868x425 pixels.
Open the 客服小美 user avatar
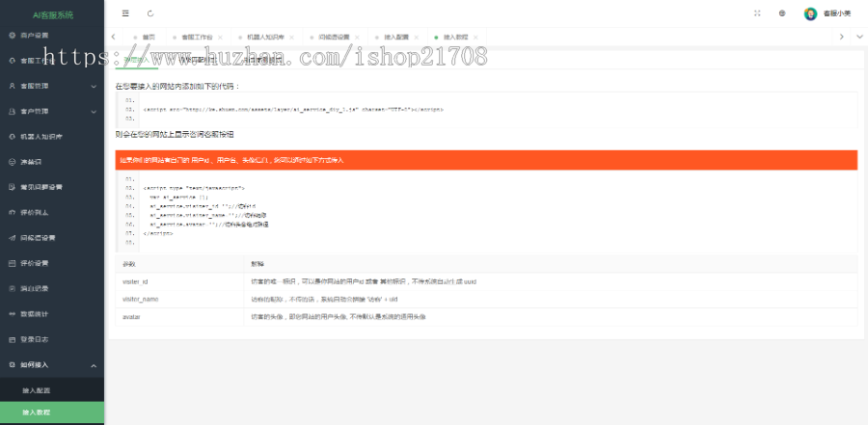click(810, 13)
